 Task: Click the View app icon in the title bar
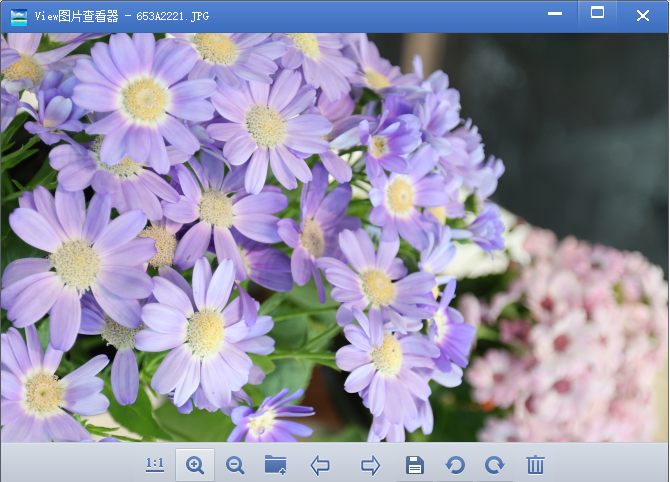pos(19,17)
